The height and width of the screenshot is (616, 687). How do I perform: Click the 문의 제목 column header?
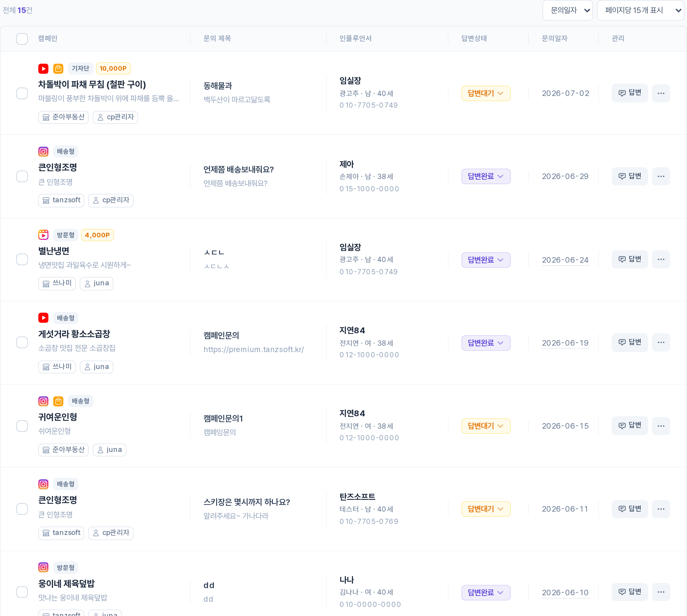217,39
